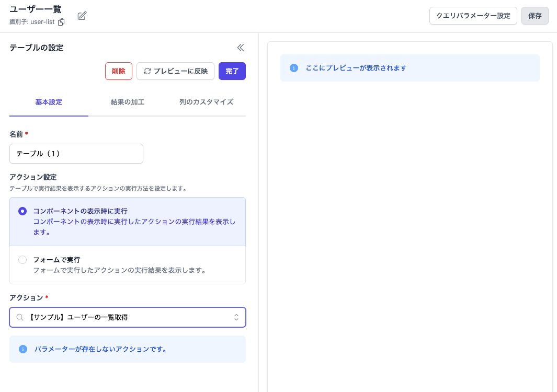Open the アクション selection combo box
557x392 pixels.
pyautogui.click(x=128, y=317)
